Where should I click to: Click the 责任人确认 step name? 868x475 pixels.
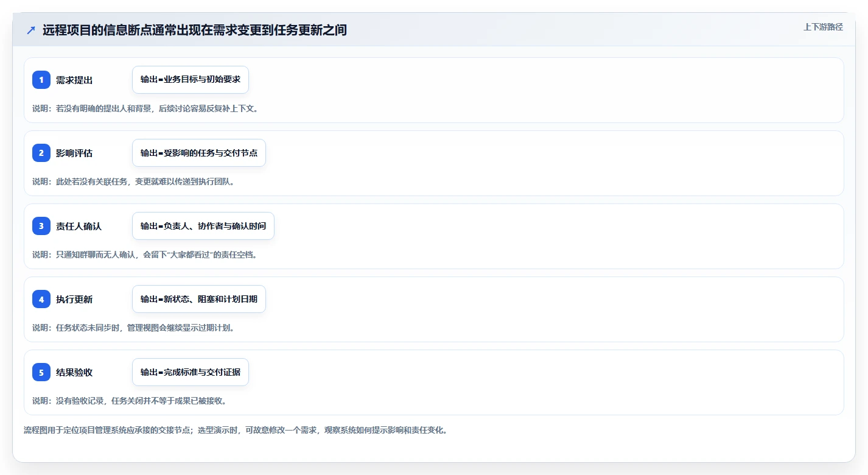tap(79, 226)
